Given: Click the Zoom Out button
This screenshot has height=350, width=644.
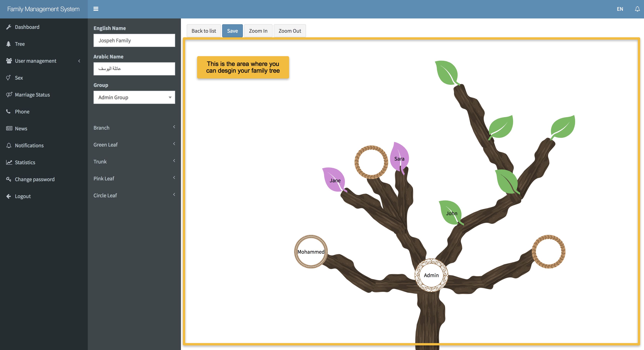Looking at the screenshot, I should (290, 31).
